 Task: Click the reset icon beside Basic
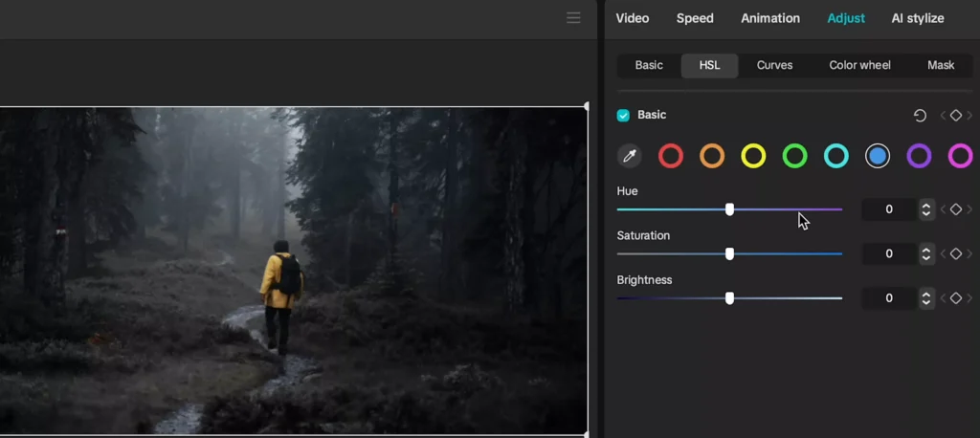click(x=920, y=116)
